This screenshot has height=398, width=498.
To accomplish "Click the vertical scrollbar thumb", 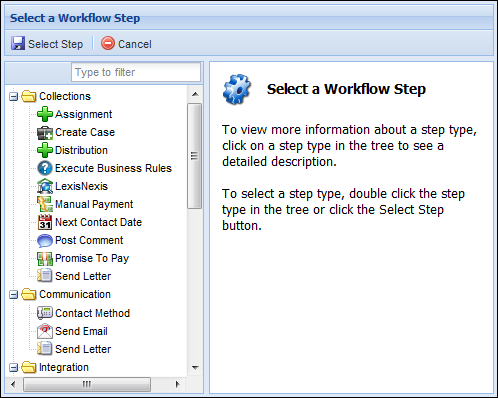I will click(194, 156).
